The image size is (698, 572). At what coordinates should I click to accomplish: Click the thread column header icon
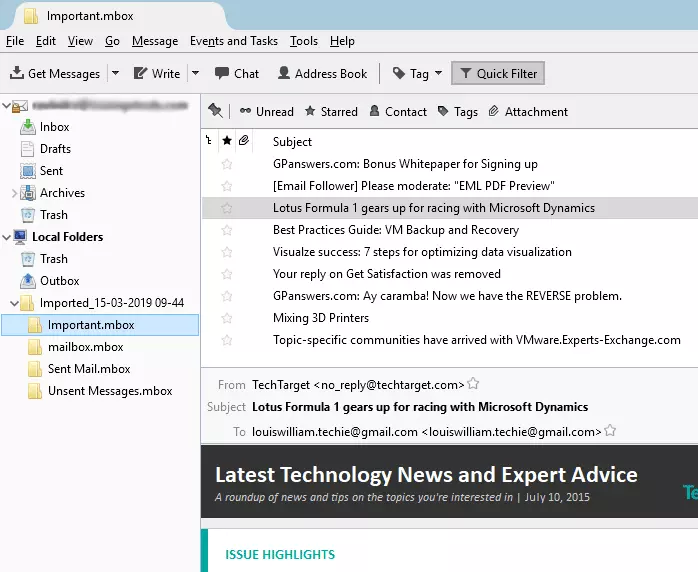coord(209,142)
